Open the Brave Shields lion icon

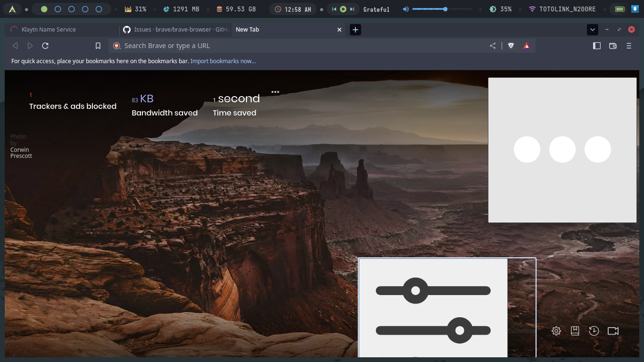pos(511,46)
